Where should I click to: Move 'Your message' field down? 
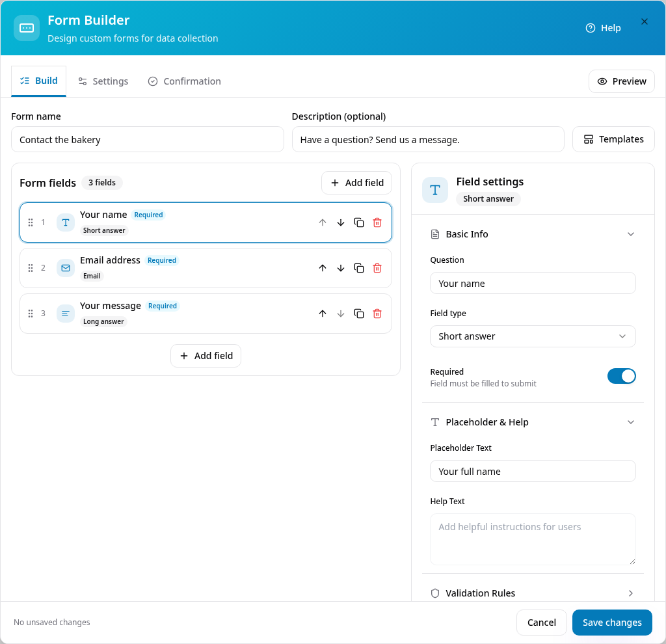click(341, 314)
